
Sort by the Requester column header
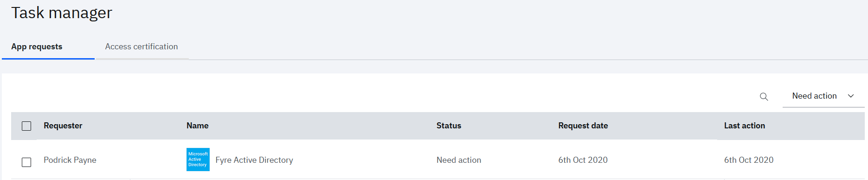tap(63, 126)
